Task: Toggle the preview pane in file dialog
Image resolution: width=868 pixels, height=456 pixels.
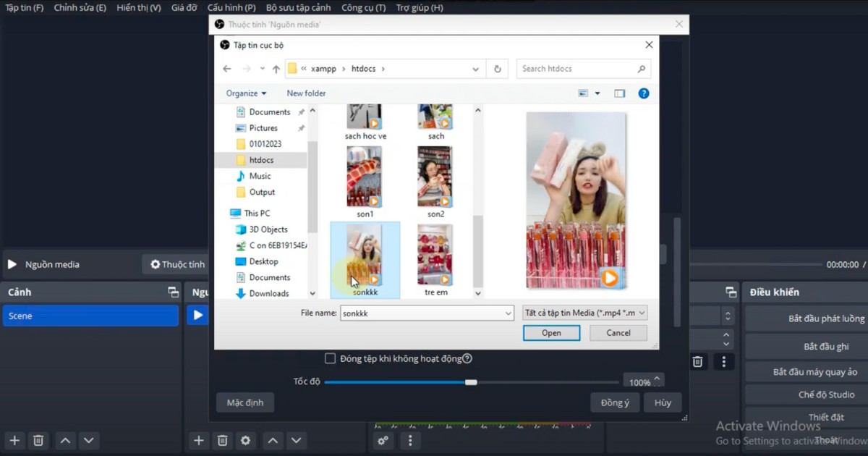Action: (619, 93)
